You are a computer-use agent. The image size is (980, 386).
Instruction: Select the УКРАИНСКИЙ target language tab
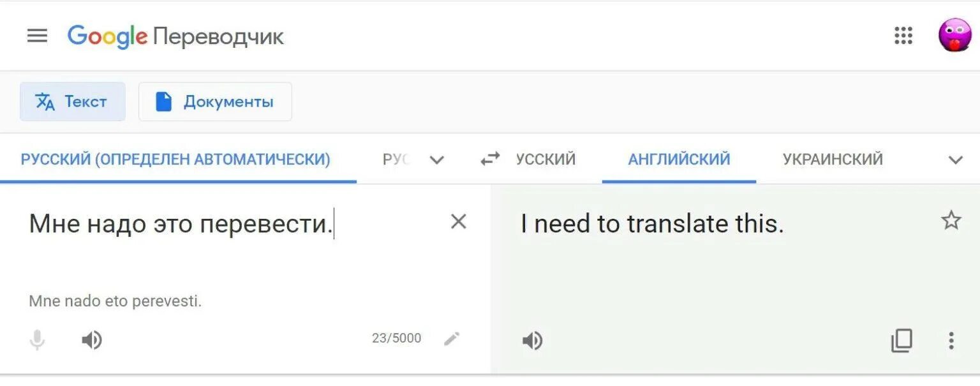click(833, 159)
